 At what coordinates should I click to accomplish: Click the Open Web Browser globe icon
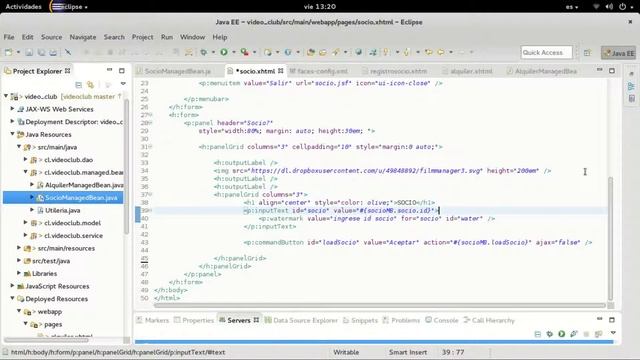click(x=358, y=52)
